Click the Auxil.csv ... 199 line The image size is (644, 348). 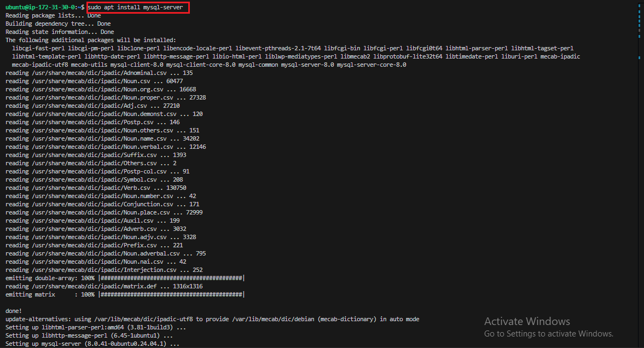coord(92,221)
